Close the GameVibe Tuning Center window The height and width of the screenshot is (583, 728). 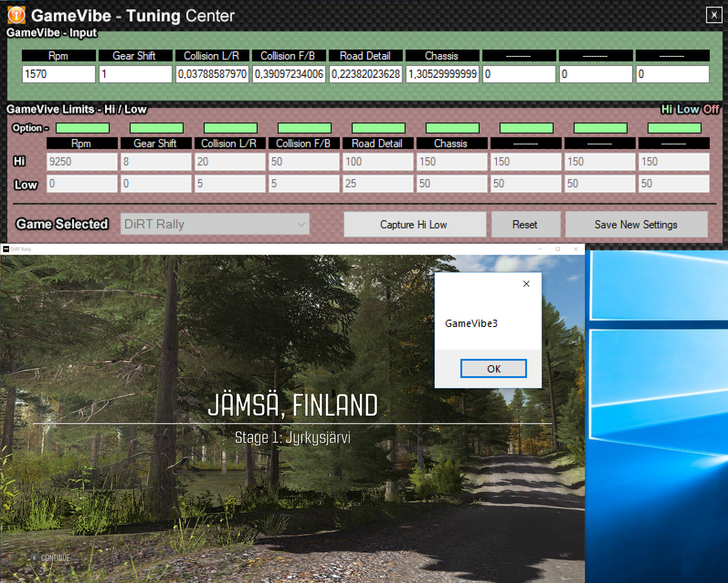click(x=714, y=15)
